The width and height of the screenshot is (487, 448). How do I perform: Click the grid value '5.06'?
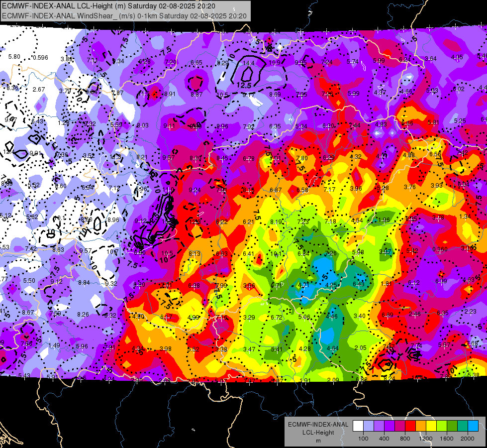point(304,317)
